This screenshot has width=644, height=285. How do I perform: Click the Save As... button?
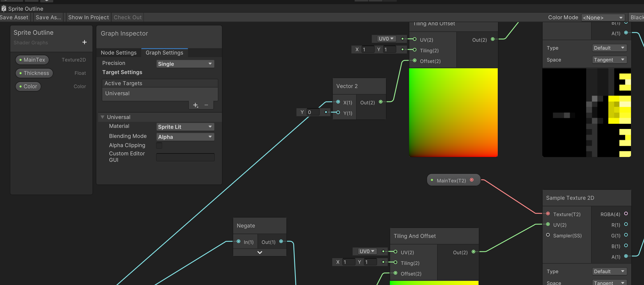point(48,17)
